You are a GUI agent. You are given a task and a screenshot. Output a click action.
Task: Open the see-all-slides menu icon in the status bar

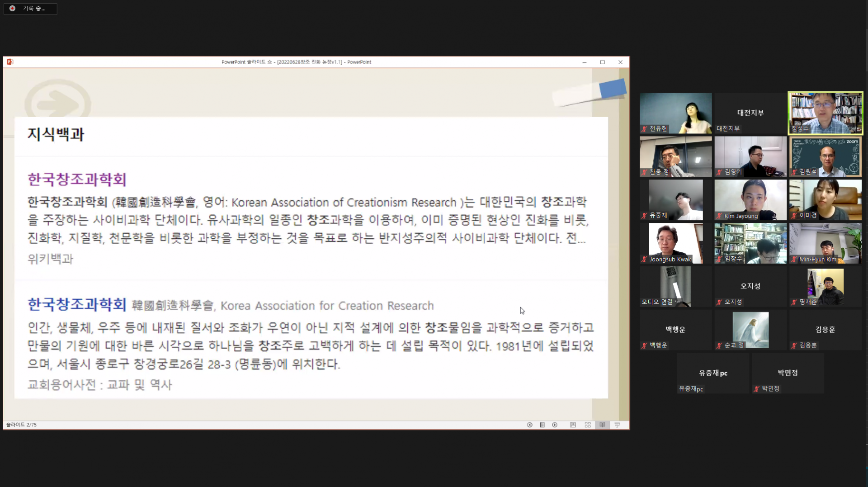click(x=542, y=425)
